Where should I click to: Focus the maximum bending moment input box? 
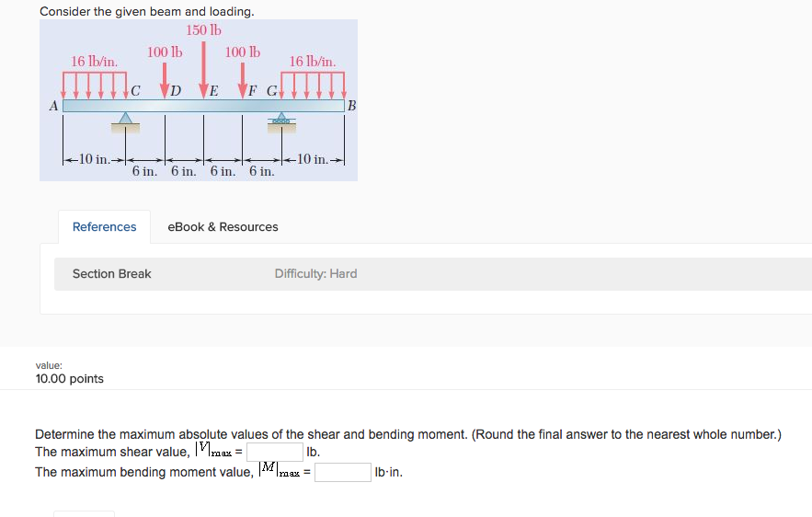coord(343,473)
